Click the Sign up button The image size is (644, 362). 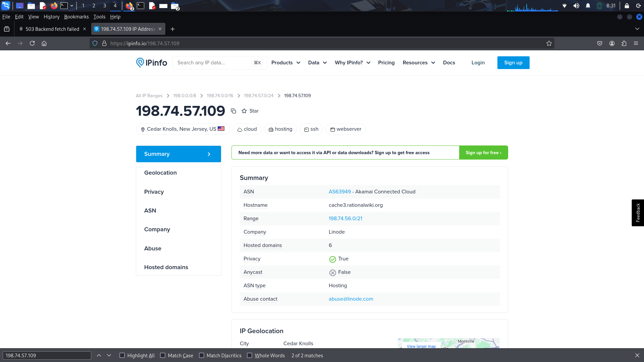pyautogui.click(x=513, y=63)
